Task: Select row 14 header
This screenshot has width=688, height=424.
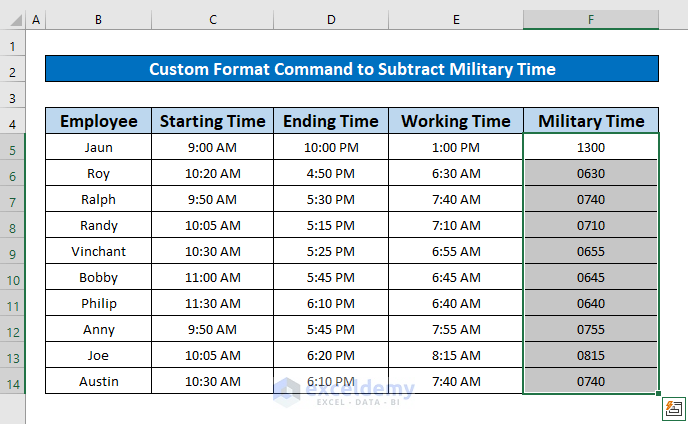Action: [x=13, y=382]
